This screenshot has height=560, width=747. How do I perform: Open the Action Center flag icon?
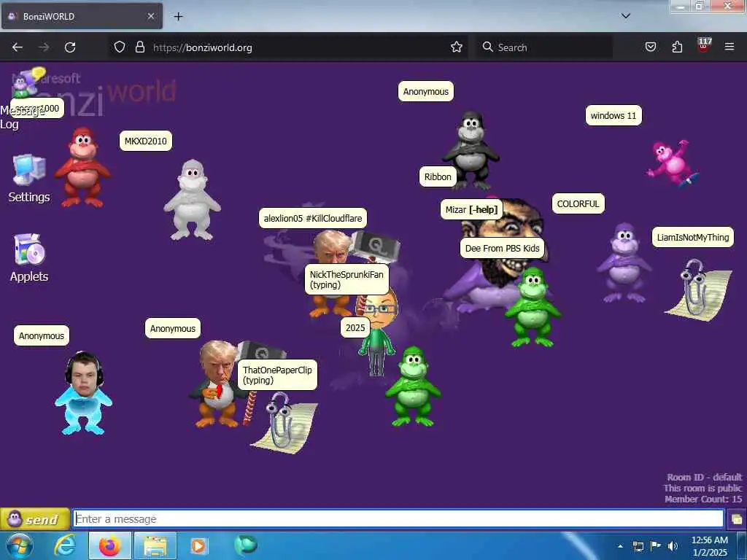pos(655,546)
